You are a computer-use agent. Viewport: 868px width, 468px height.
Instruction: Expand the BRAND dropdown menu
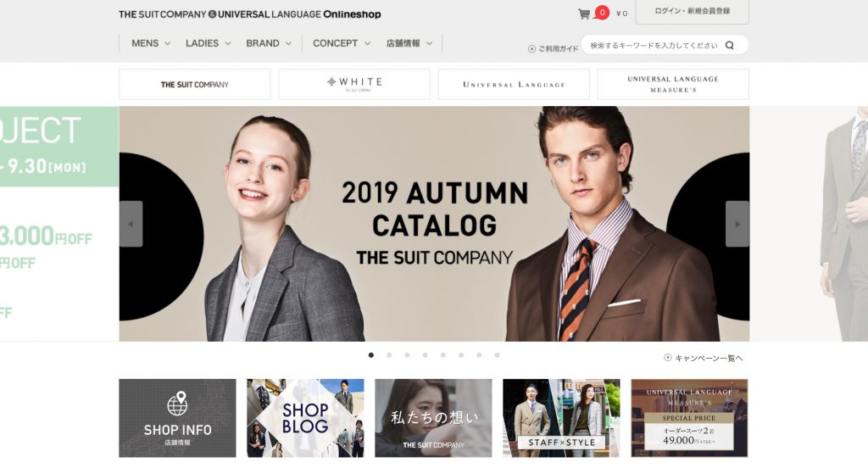tap(269, 43)
